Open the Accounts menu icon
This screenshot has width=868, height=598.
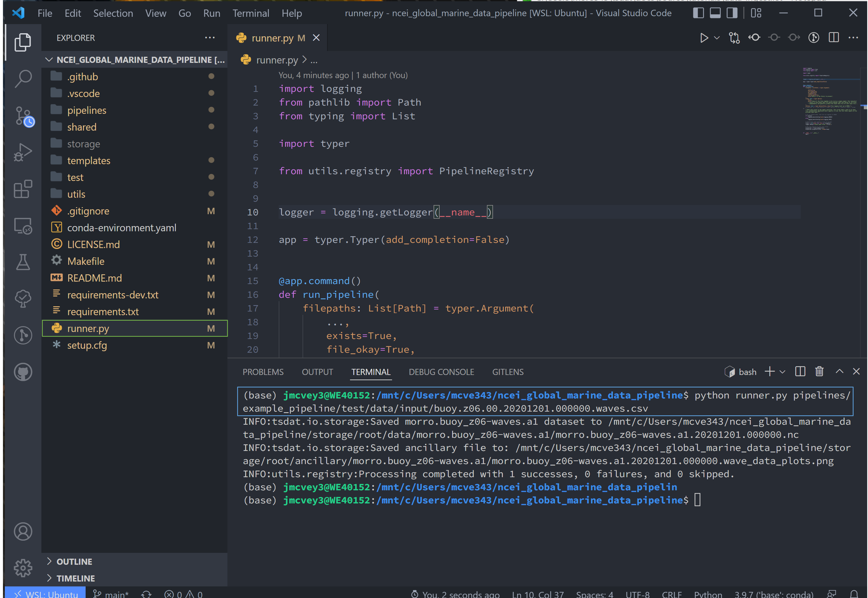pyautogui.click(x=23, y=531)
